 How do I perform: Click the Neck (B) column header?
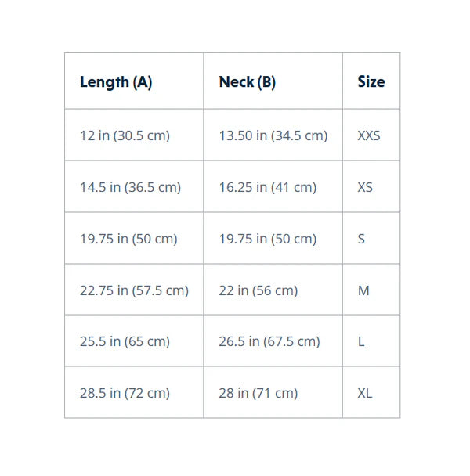point(273,81)
